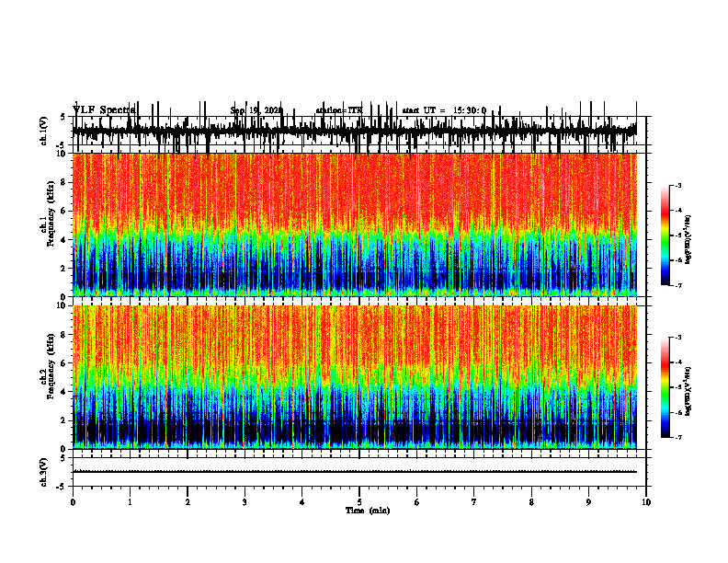Image resolution: width=728 pixels, height=563 pixels.
Task: Click the -3 label on ch.2 colorbar
Action: tap(678, 338)
